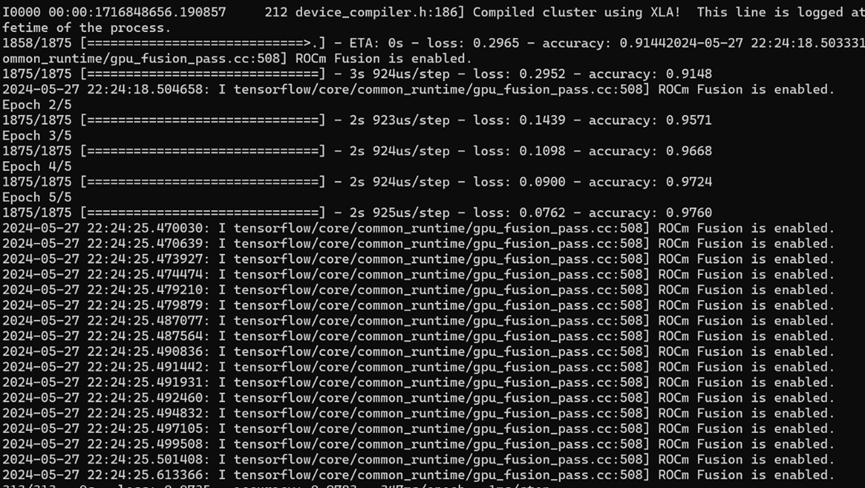Click the timestamp 22:24:25.470030

(148, 228)
